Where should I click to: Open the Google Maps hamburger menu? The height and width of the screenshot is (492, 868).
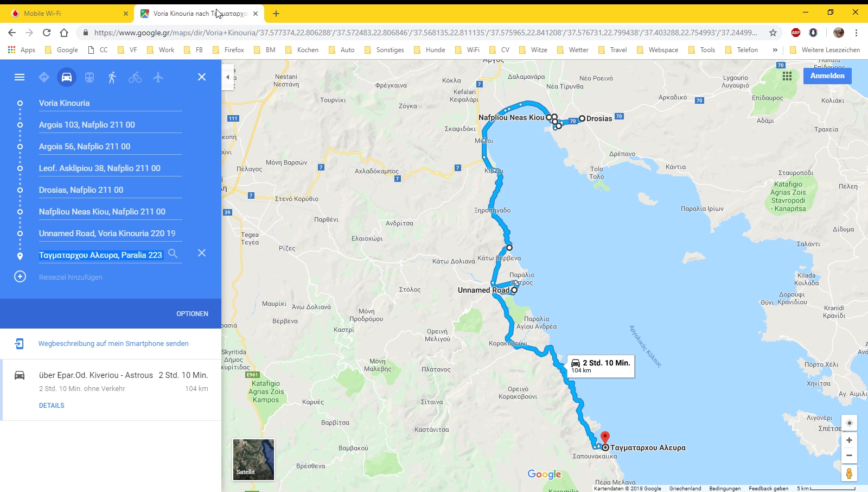click(20, 77)
